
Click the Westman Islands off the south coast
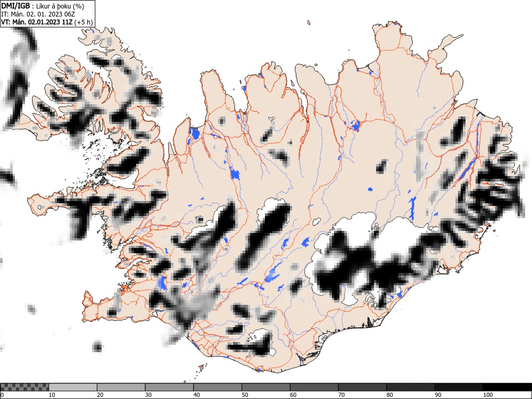coord(203,367)
